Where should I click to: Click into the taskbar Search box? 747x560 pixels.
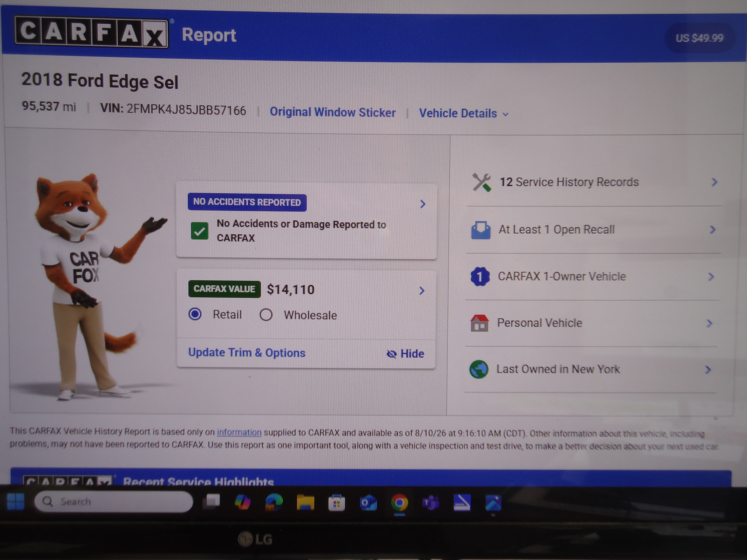point(114,502)
